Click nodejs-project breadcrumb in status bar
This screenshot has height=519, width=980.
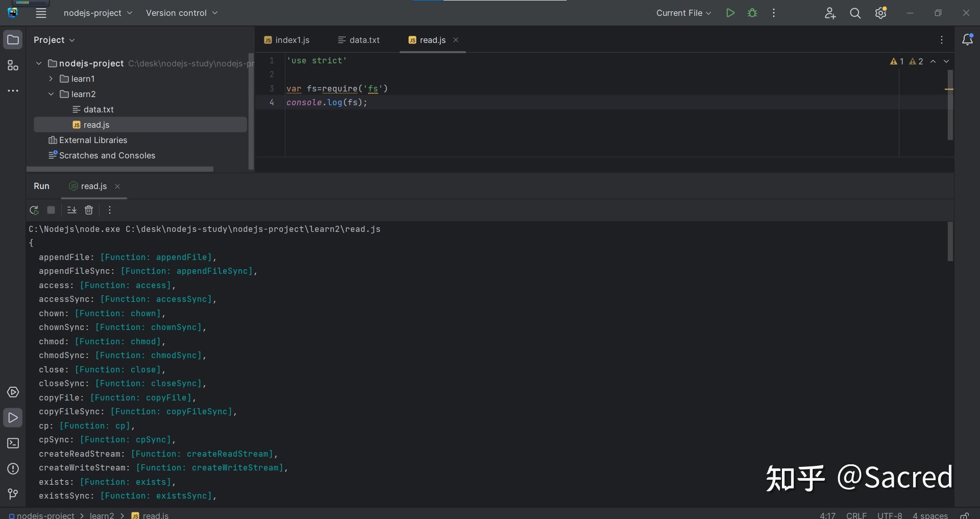[x=41, y=515]
